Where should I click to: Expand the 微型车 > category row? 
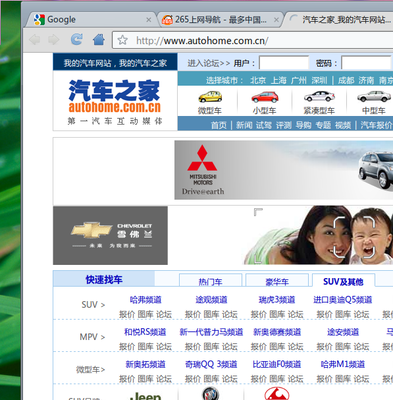point(90,369)
